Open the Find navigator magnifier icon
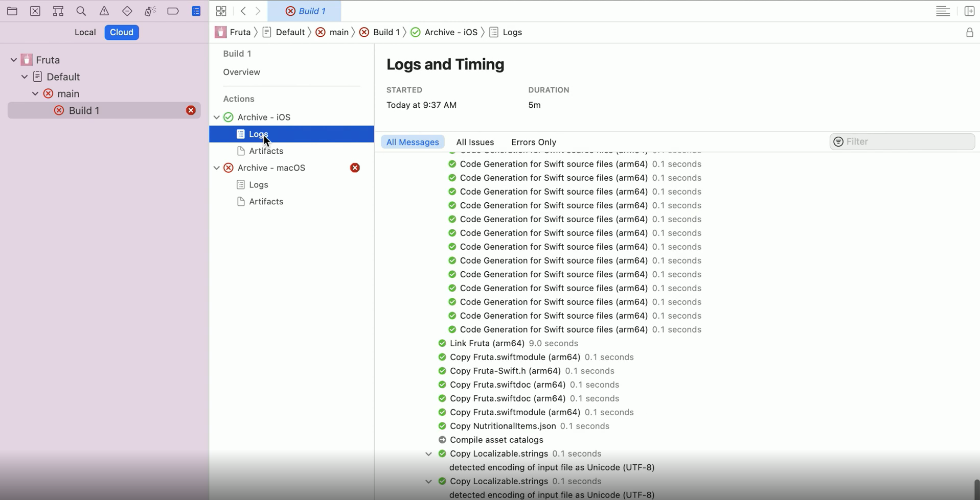980x500 pixels. click(81, 11)
